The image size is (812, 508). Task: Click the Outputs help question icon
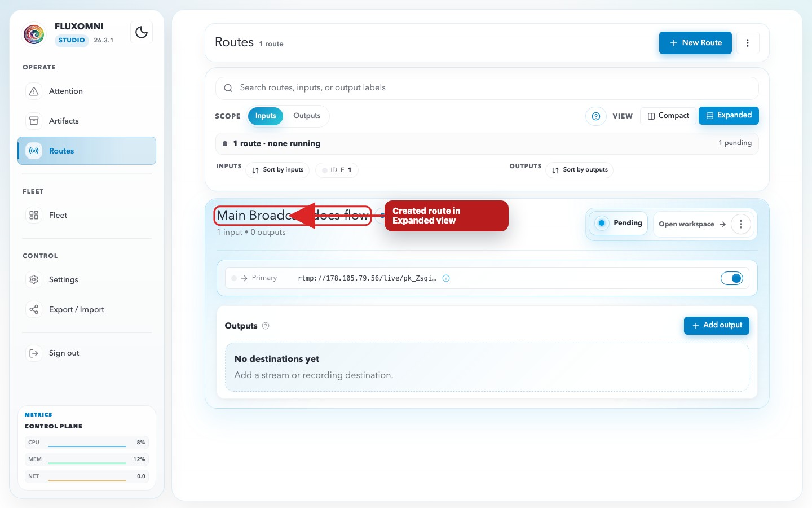click(x=266, y=326)
